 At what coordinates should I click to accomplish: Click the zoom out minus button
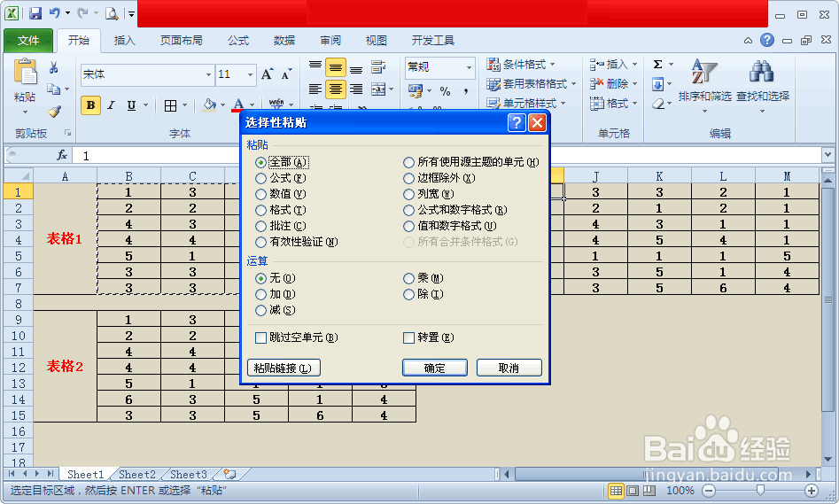coord(709,490)
